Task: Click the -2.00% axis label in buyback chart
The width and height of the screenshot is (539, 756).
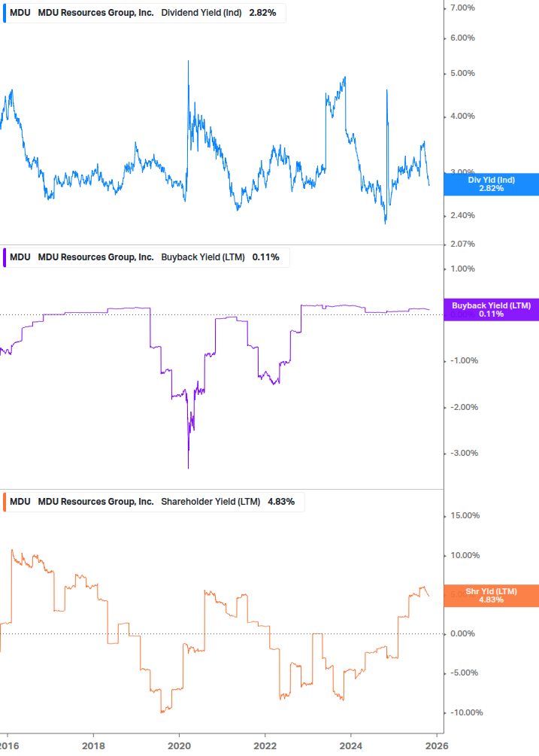Action: tap(464, 408)
